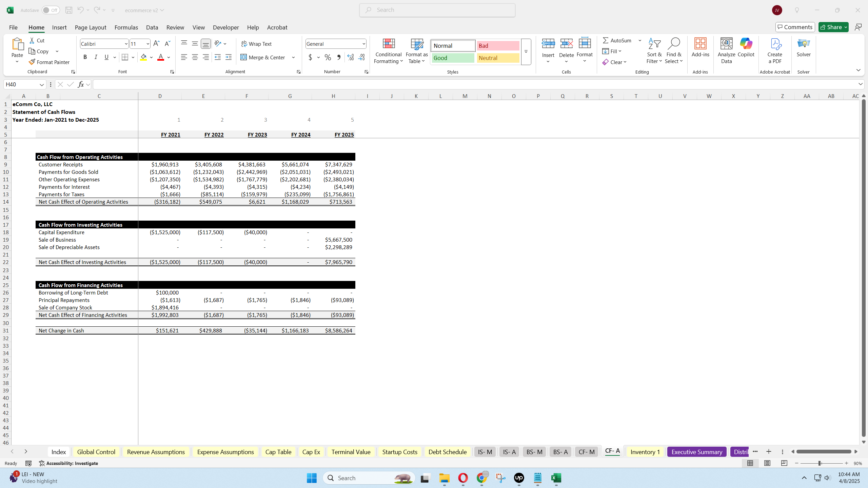868x488 pixels.
Task: Open the font name dropdown
Action: pos(126,44)
